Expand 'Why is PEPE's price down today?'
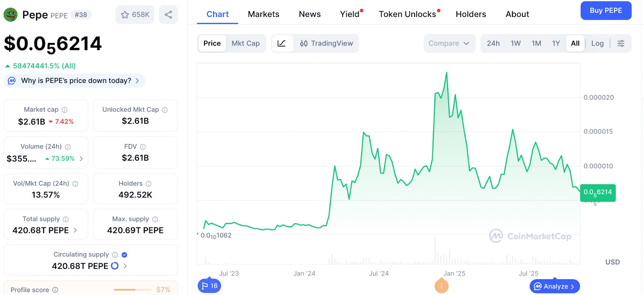 74,80
